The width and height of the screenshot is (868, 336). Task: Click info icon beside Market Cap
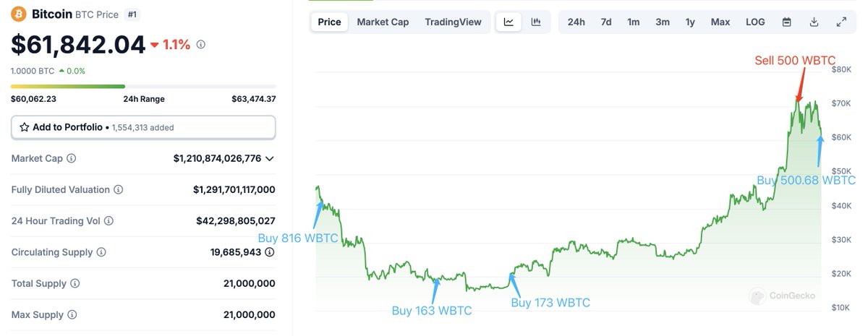tap(71, 158)
